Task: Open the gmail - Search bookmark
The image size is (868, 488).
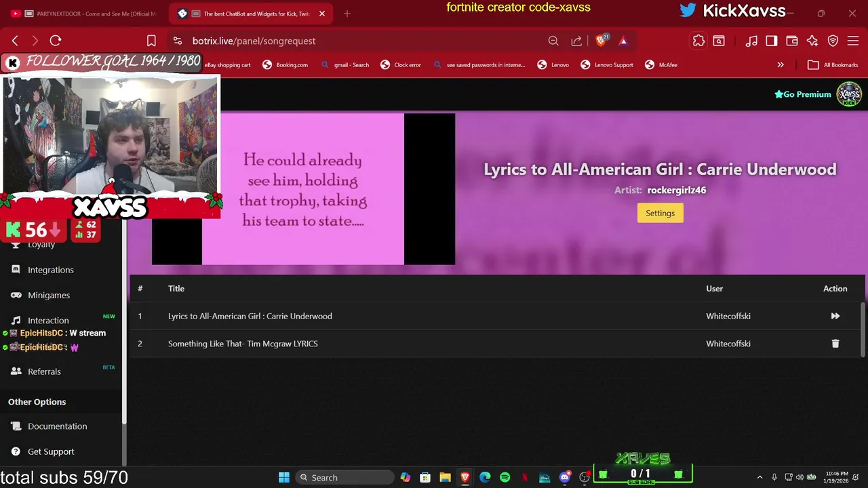Action: click(345, 65)
